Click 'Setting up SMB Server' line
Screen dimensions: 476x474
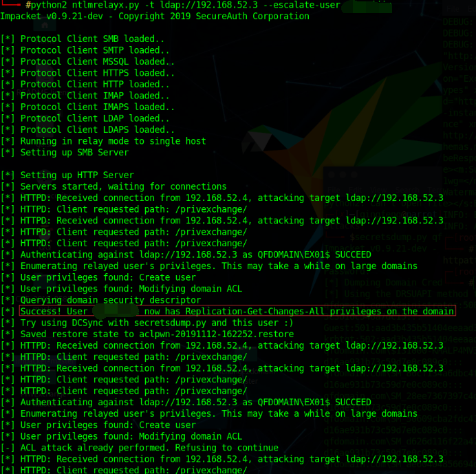65,153
